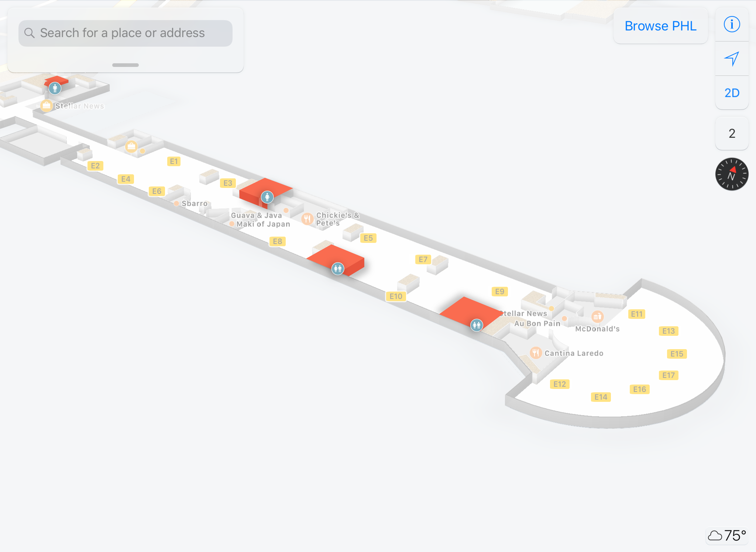Tap the Au Bon Pain label
The width and height of the screenshot is (756, 552).
pos(537,323)
